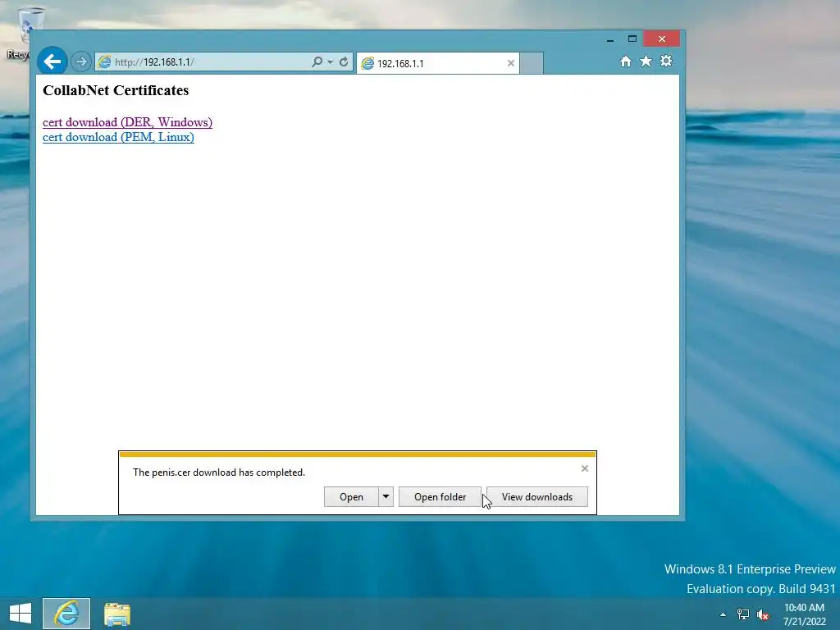The image size is (840, 630).
Task: Click the network tray icon
Action: click(x=743, y=614)
